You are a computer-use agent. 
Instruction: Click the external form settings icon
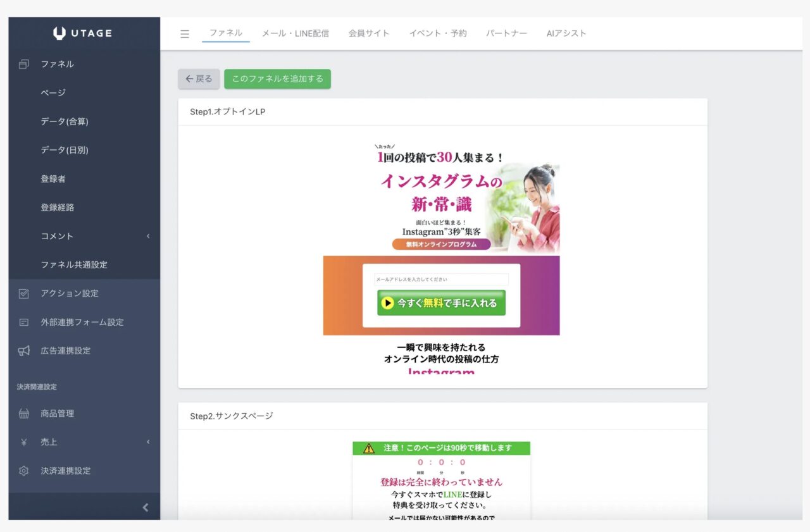click(24, 322)
